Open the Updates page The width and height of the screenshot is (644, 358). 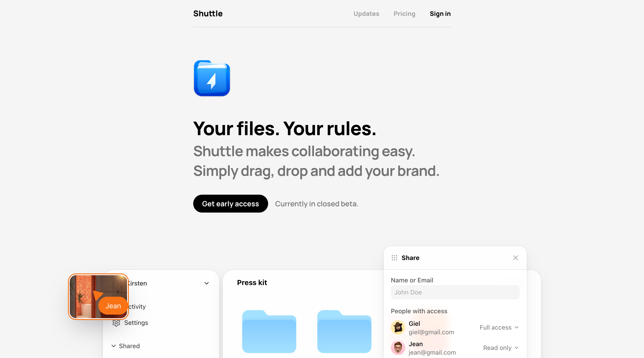(x=366, y=14)
